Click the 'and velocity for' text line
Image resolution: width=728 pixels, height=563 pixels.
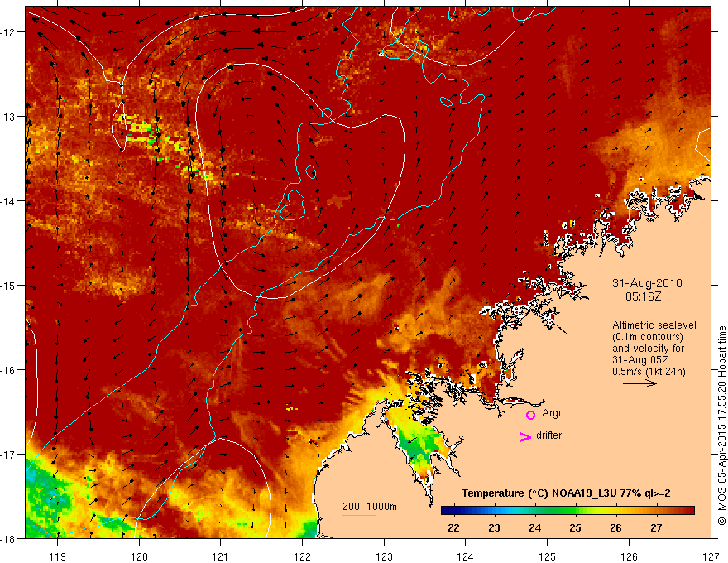(648, 349)
